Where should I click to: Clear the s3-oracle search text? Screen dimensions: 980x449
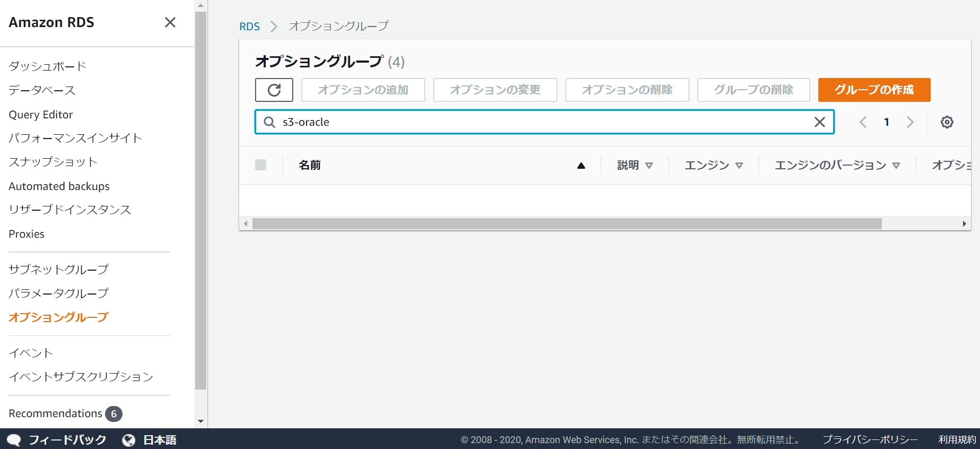coord(819,122)
